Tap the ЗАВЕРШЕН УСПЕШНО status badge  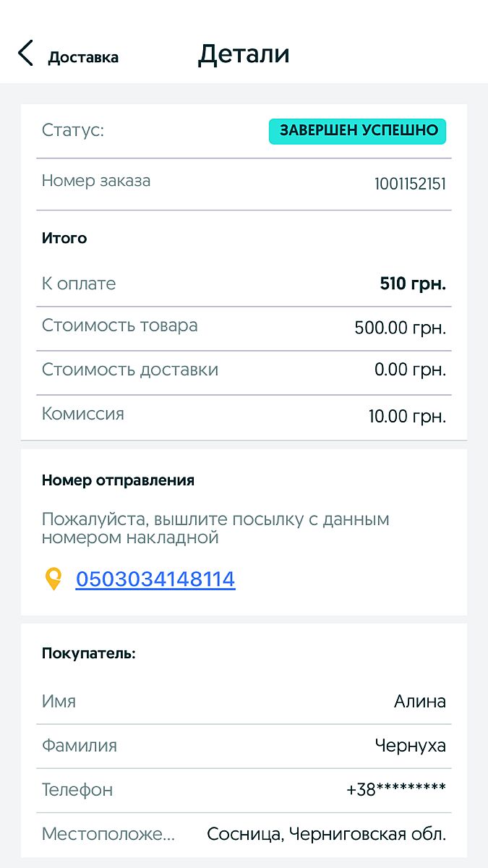(358, 131)
